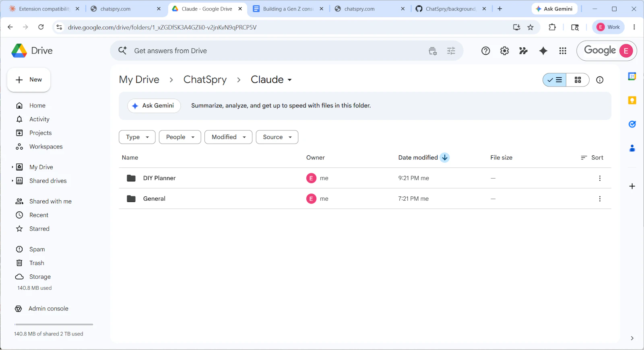Switch to list layout view
Screen dimensions: 644x350
click(x=555, y=80)
